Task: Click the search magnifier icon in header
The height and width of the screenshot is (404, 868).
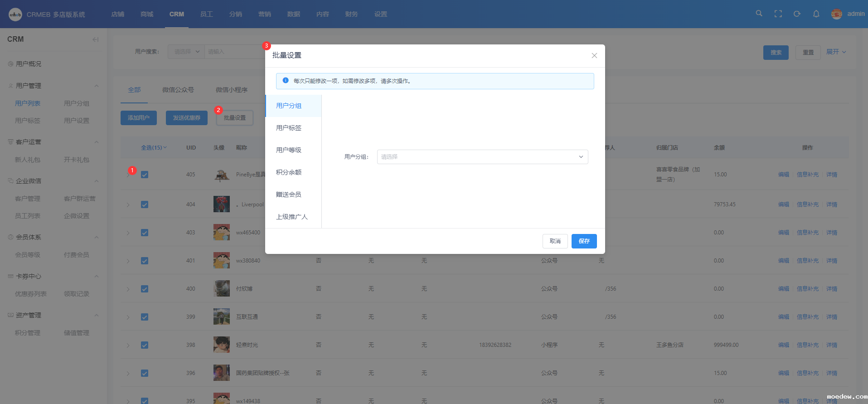Action: pyautogui.click(x=759, y=14)
